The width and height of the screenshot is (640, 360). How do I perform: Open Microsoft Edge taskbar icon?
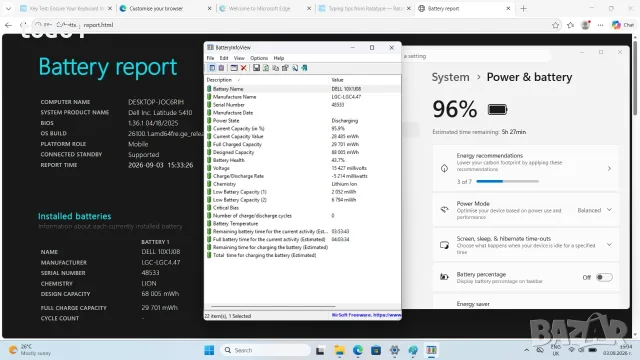(x=358, y=350)
